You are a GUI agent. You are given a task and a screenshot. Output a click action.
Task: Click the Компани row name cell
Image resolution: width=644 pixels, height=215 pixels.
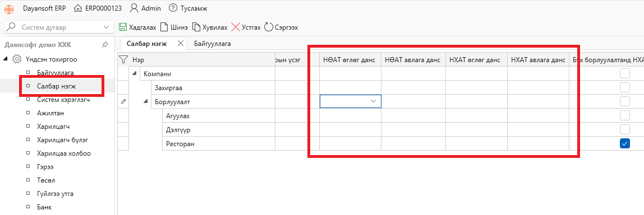208,73
